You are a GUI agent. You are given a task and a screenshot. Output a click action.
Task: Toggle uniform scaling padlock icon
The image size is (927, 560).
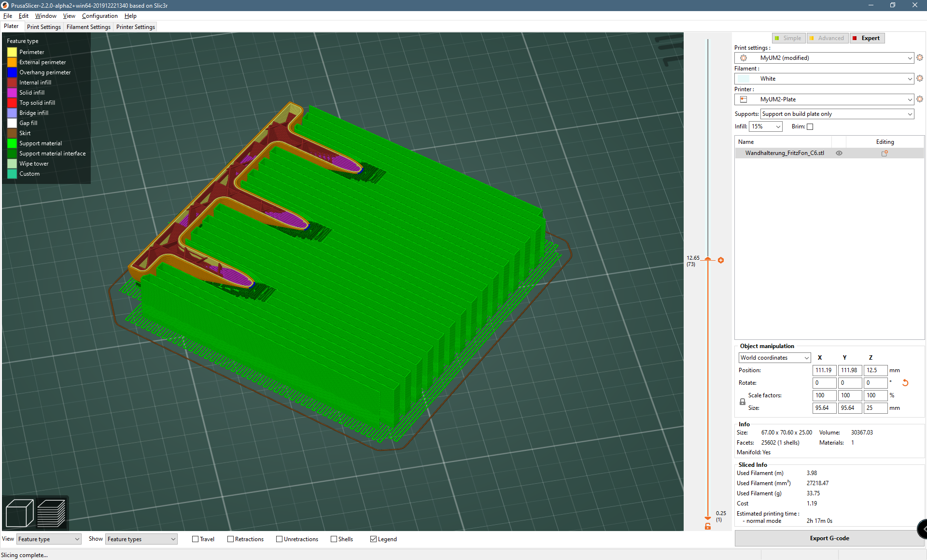pos(742,401)
